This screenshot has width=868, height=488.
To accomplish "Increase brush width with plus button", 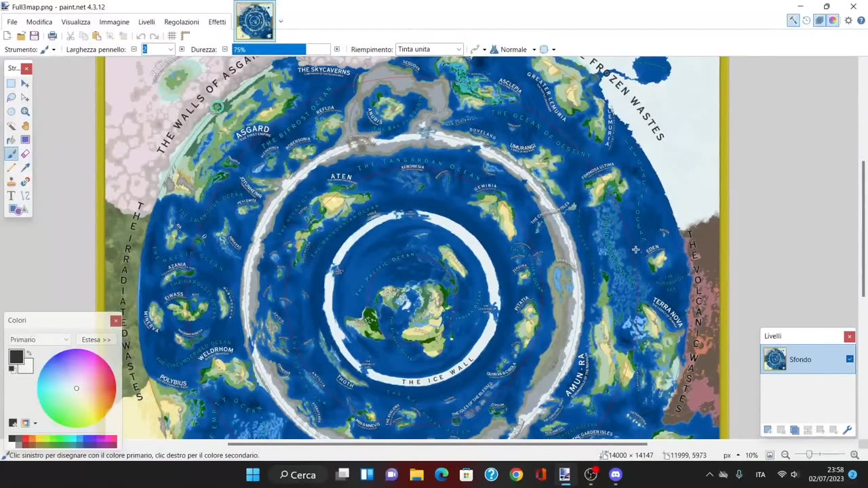I will tap(181, 49).
